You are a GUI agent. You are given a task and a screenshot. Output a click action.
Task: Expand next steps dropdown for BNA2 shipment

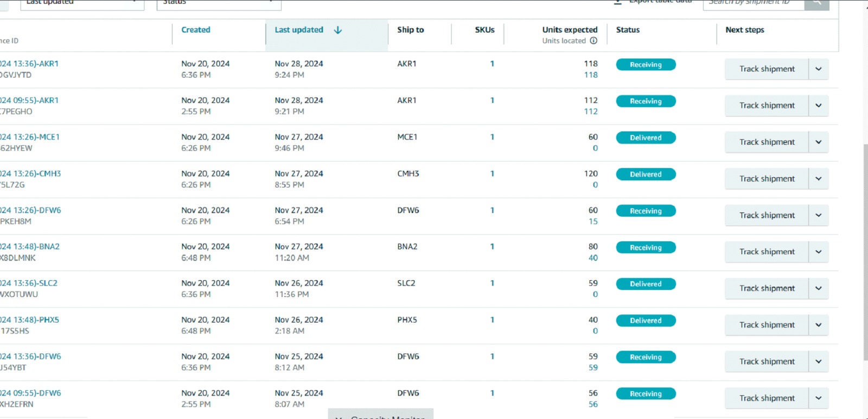(819, 252)
